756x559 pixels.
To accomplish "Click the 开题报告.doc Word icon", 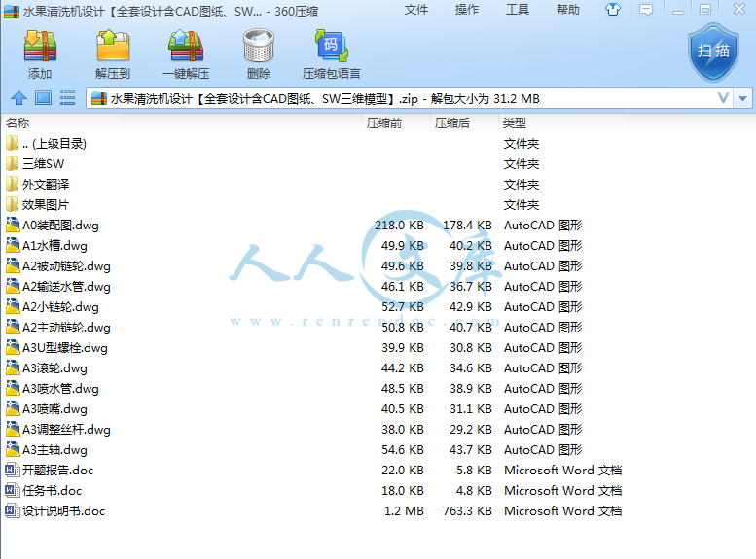I will 13,470.
